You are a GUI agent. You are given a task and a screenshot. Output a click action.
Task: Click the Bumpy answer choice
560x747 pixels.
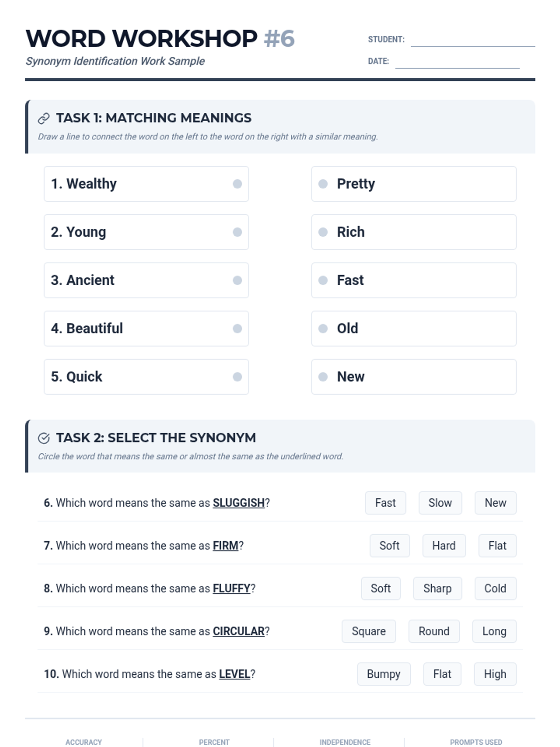pyautogui.click(x=384, y=674)
